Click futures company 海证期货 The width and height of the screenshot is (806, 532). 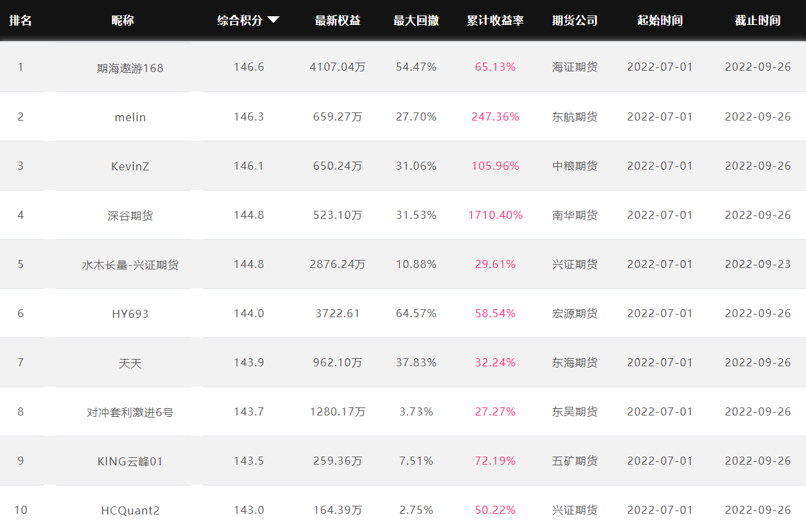(x=575, y=67)
